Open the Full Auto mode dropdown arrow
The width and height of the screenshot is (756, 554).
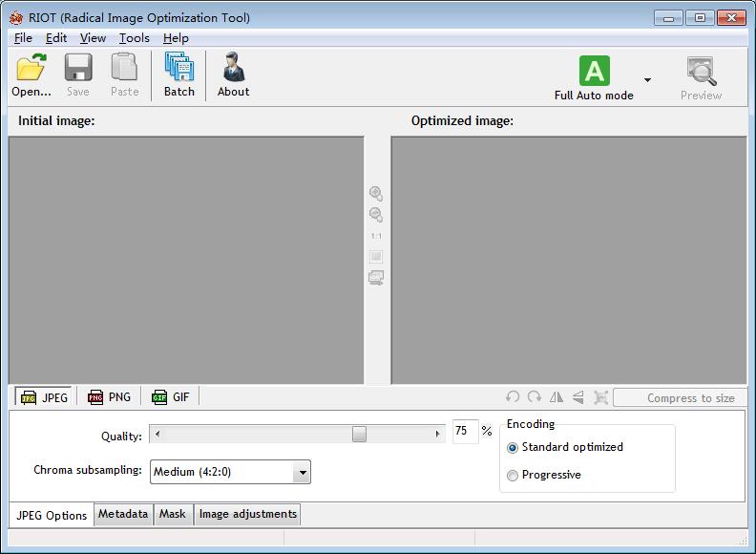tap(647, 79)
